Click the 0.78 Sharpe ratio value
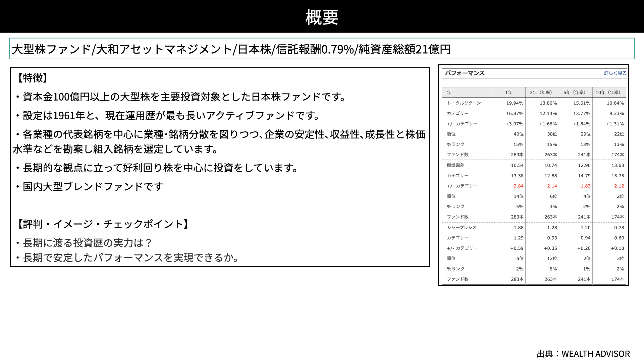Screen dimensions: 644x362 tap(619, 228)
